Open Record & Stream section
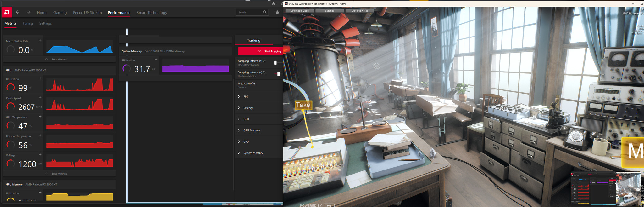The height and width of the screenshot is (207, 644). coord(87,13)
